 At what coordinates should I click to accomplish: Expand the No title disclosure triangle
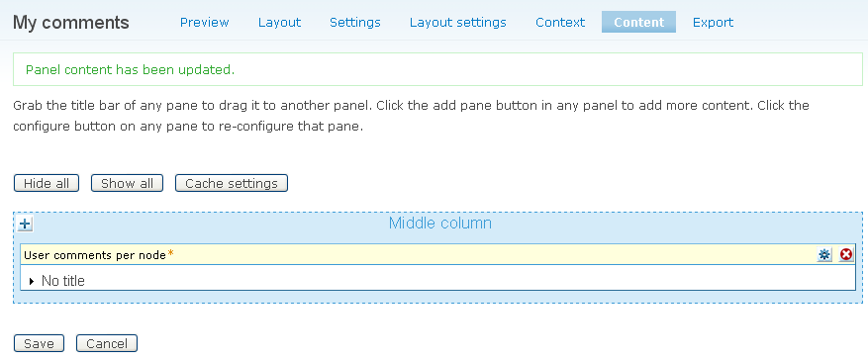32,282
